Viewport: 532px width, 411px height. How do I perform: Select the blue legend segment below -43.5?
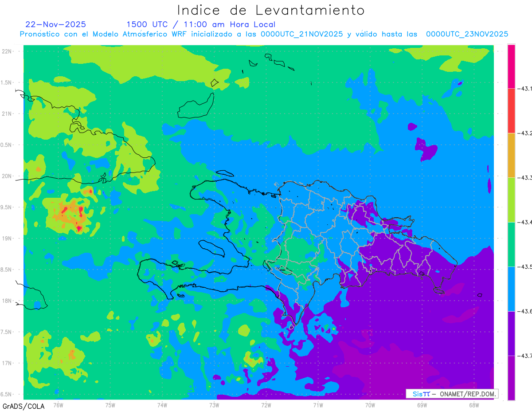[511, 289]
